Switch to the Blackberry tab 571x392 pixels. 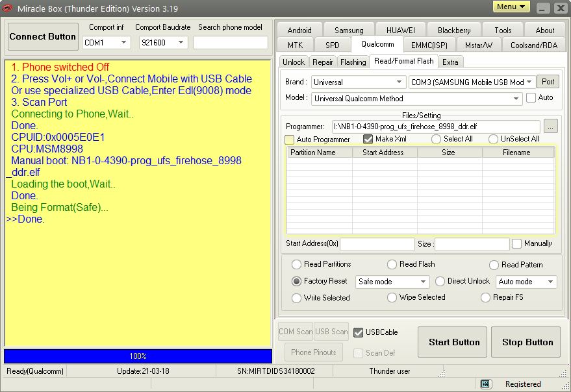coord(454,31)
